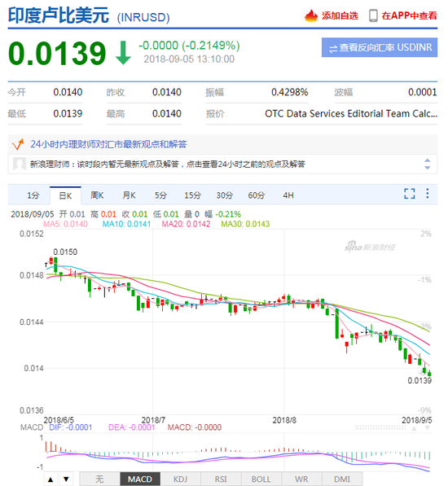The image size is (448, 486).
Task: Click the MA10: 0.0141 legend label
Action: point(126,224)
